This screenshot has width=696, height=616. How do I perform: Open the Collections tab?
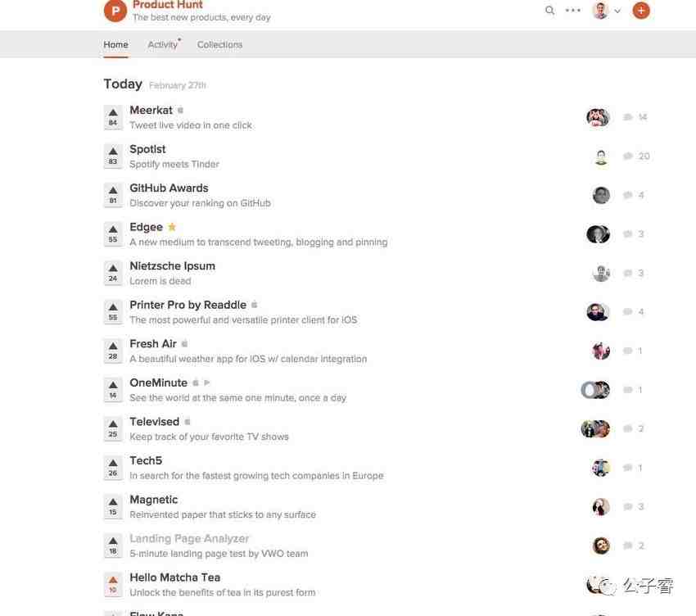click(x=219, y=44)
